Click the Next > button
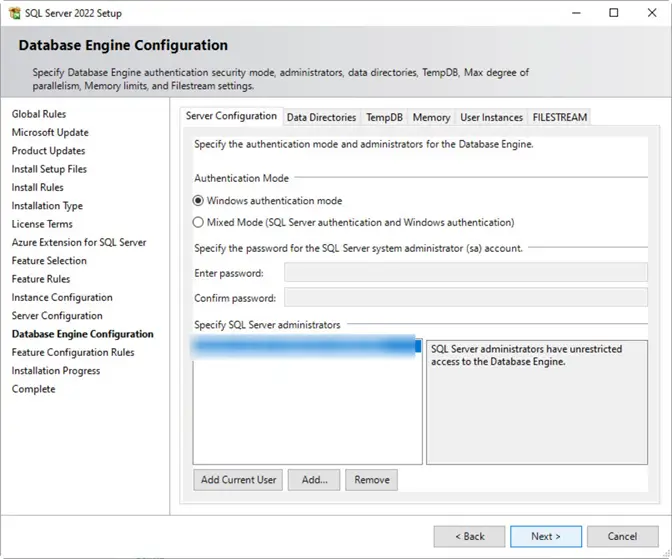This screenshot has height=559, width=672. [545, 536]
